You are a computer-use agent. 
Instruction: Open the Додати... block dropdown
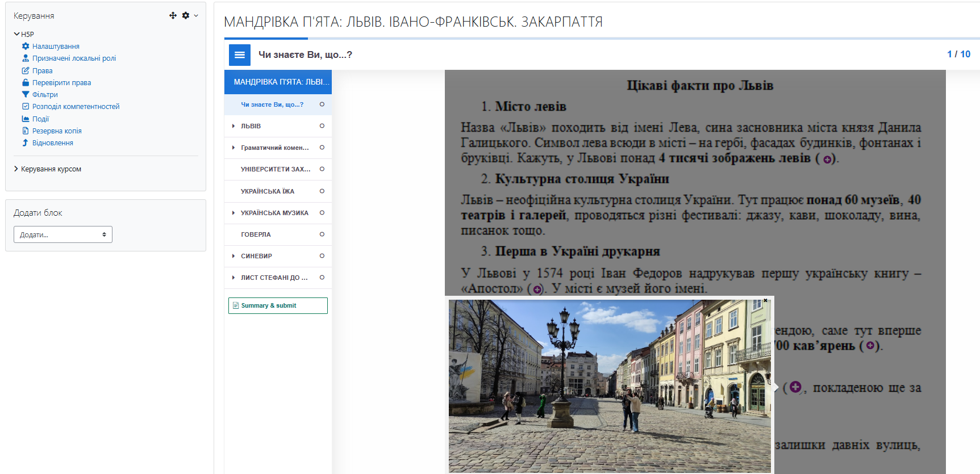tap(63, 234)
